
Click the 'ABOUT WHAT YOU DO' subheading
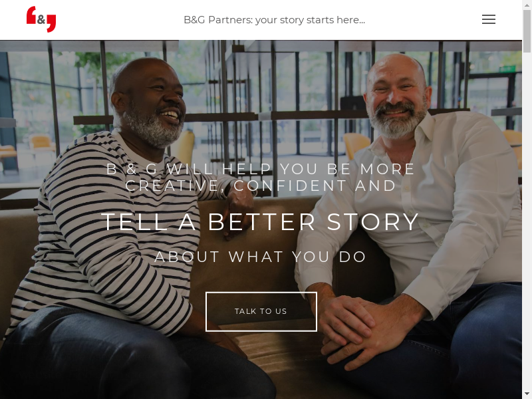click(x=260, y=257)
